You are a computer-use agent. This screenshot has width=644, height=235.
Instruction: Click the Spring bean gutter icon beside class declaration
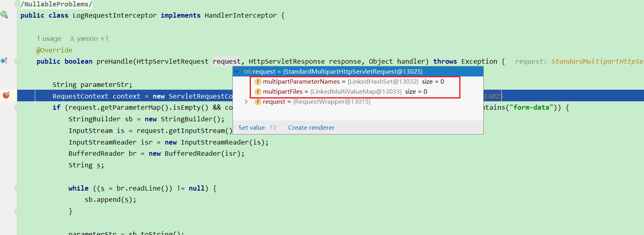point(4,15)
